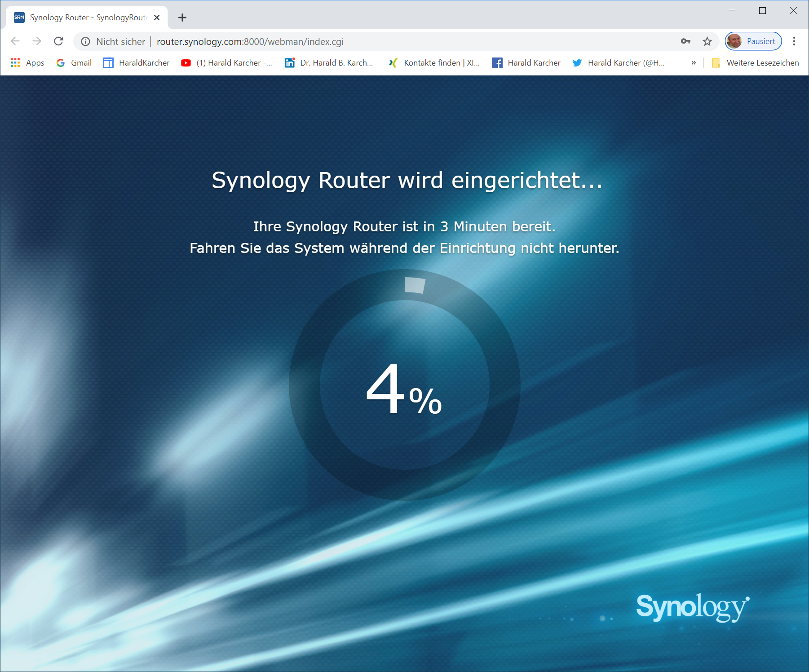Click the browser back arrow
The width and height of the screenshot is (809, 672).
pyautogui.click(x=15, y=41)
